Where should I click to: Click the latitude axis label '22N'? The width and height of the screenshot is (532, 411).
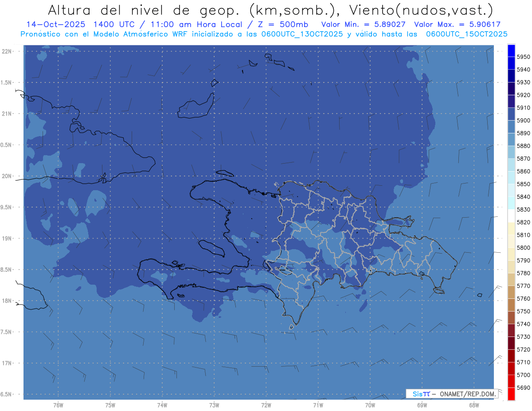(x=7, y=51)
